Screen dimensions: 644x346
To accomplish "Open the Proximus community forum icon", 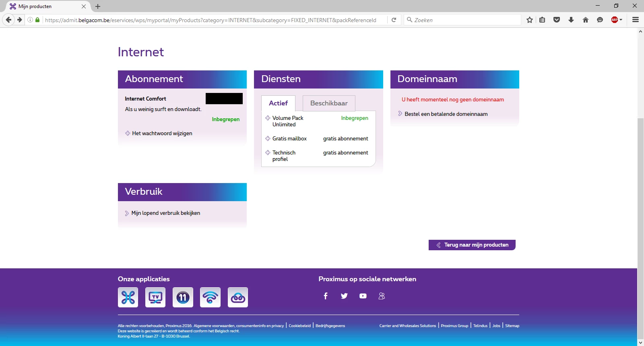I will point(382,296).
